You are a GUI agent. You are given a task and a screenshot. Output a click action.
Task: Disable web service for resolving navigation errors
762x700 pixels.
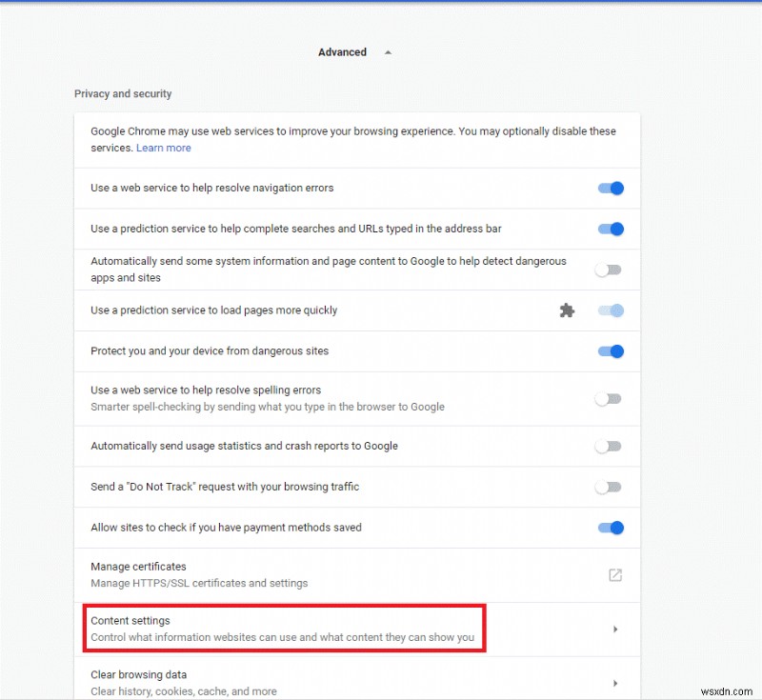coord(610,188)
